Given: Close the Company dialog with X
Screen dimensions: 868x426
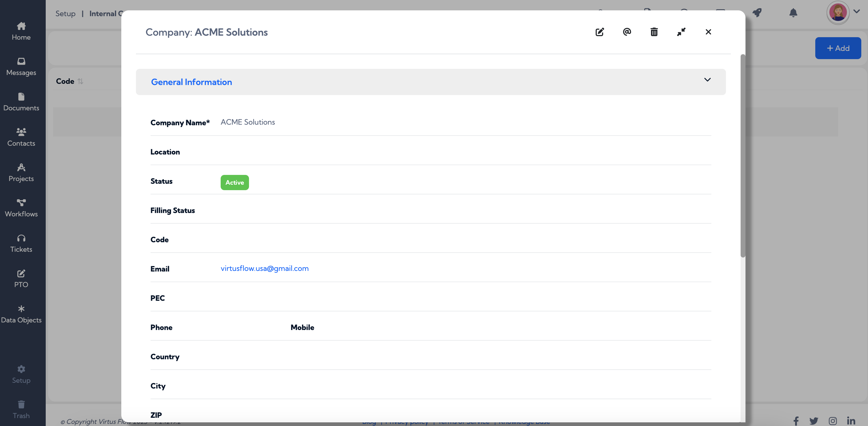Looking at the screenshot, I should click(x=708, y=32).
